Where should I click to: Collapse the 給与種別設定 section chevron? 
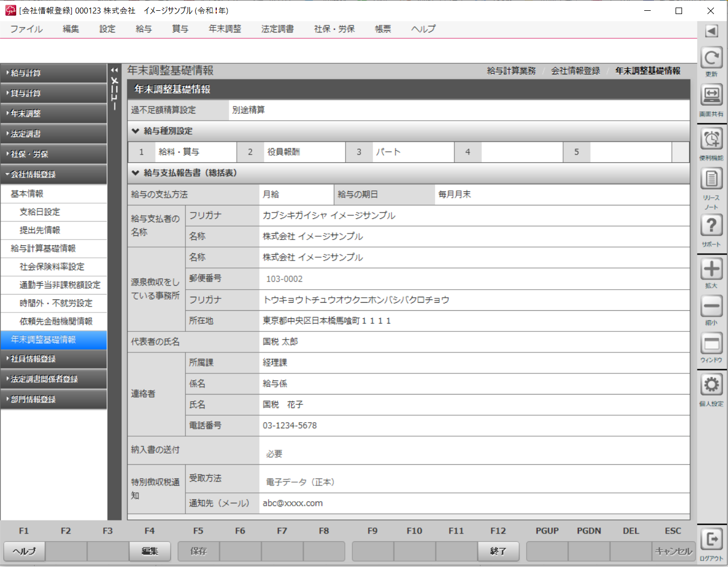(135, 131)
